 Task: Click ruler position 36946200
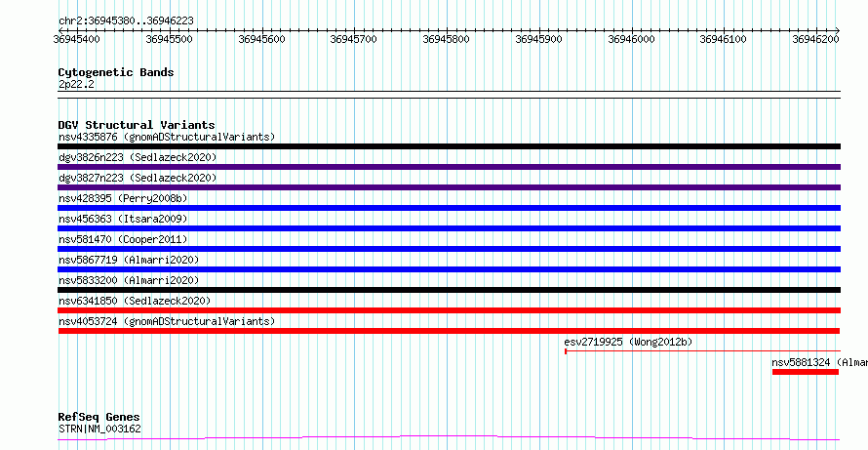coord(816,39)
